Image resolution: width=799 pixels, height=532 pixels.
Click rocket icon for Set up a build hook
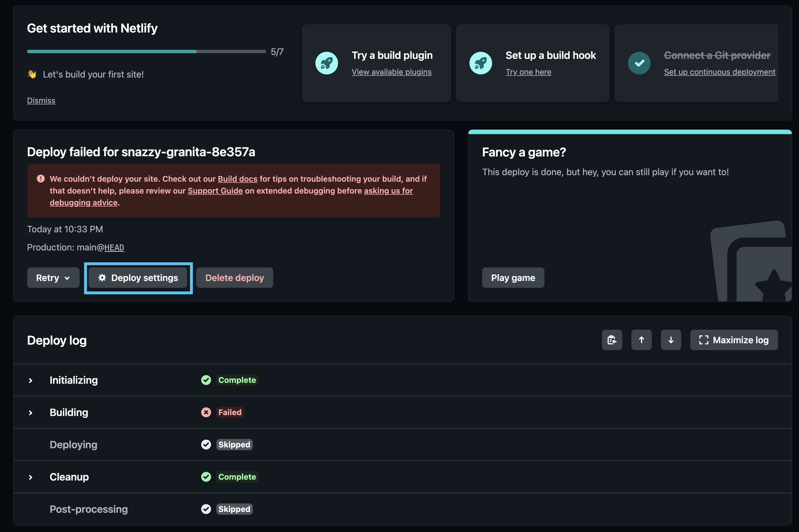point(481,63)
